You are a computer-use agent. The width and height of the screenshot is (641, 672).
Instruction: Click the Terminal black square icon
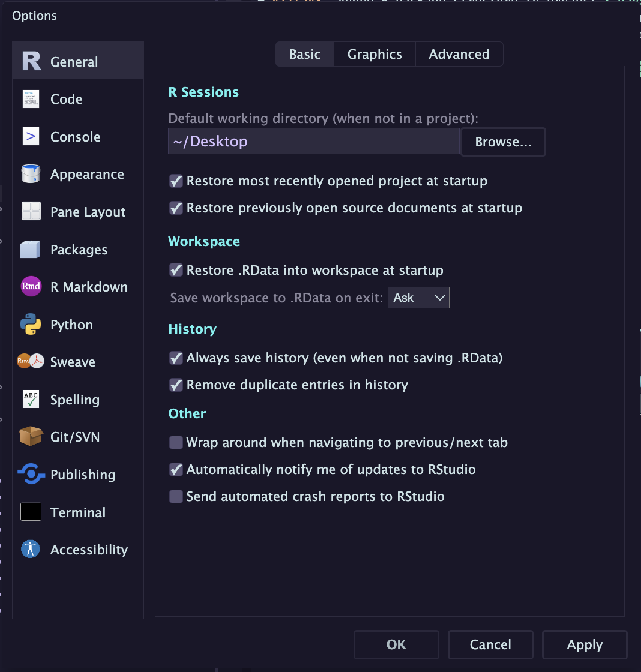(31, 512)
